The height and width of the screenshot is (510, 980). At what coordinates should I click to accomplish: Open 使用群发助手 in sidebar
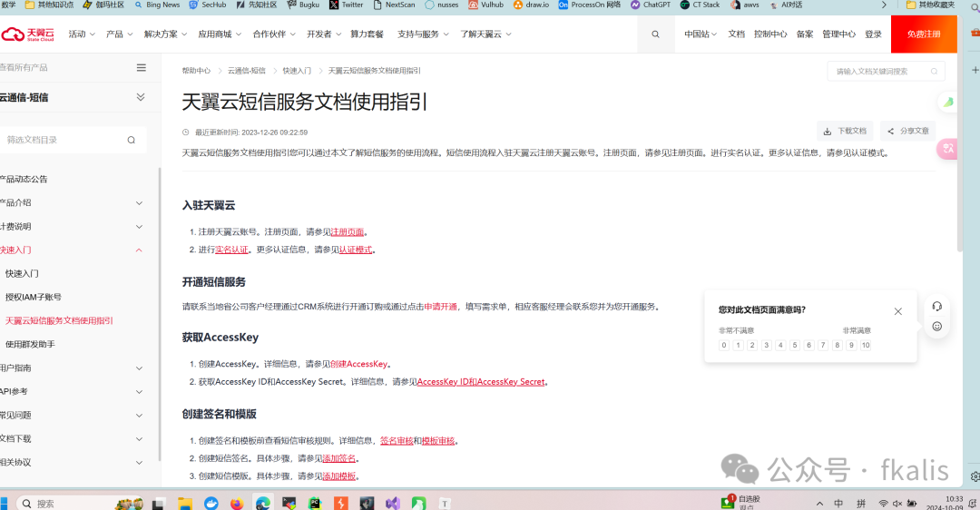(30, 344)
